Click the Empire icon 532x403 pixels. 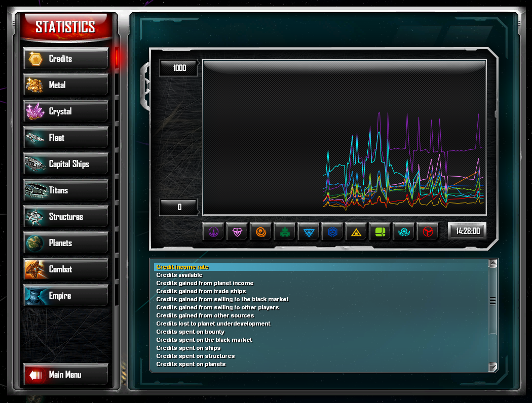point(35,296)
